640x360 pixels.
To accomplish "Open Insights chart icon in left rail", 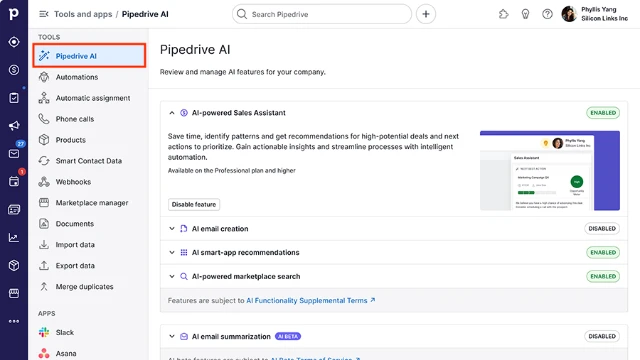I will (14, 238).
